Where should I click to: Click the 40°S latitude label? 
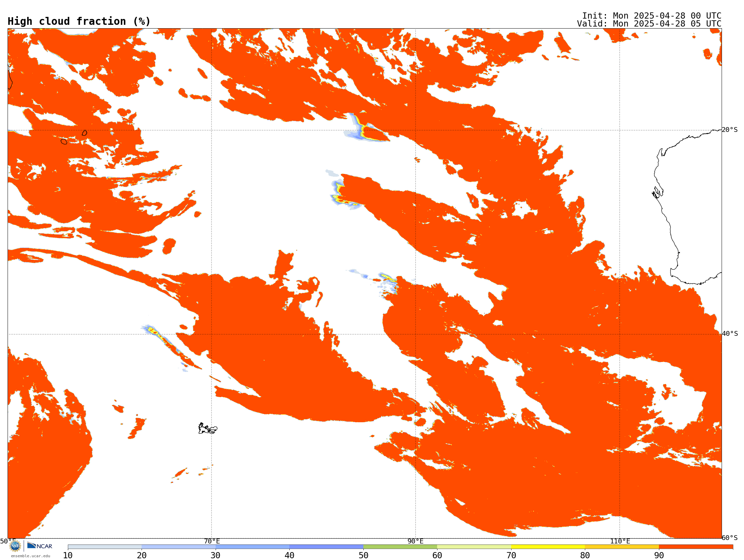pyautogui.click(x=730, y=334)
